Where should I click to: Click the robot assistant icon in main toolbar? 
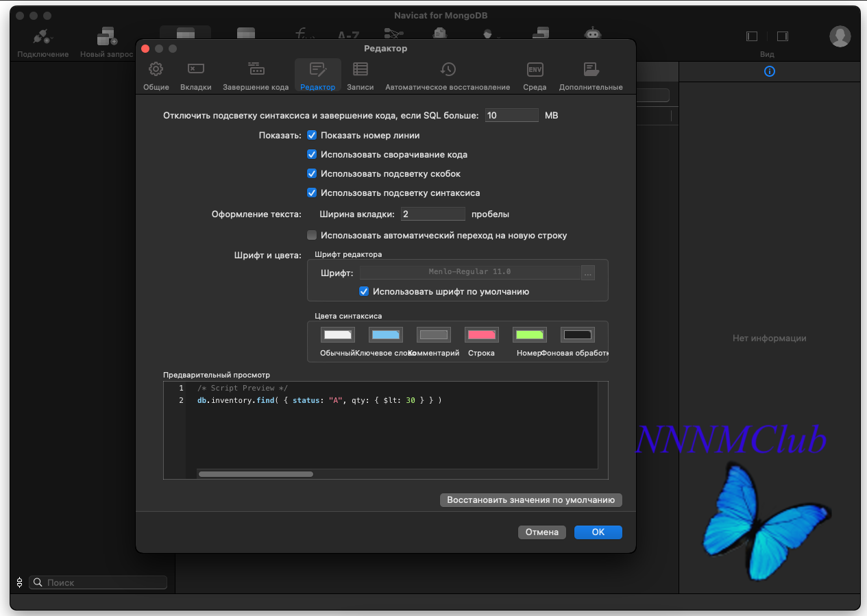coord(592,34)
